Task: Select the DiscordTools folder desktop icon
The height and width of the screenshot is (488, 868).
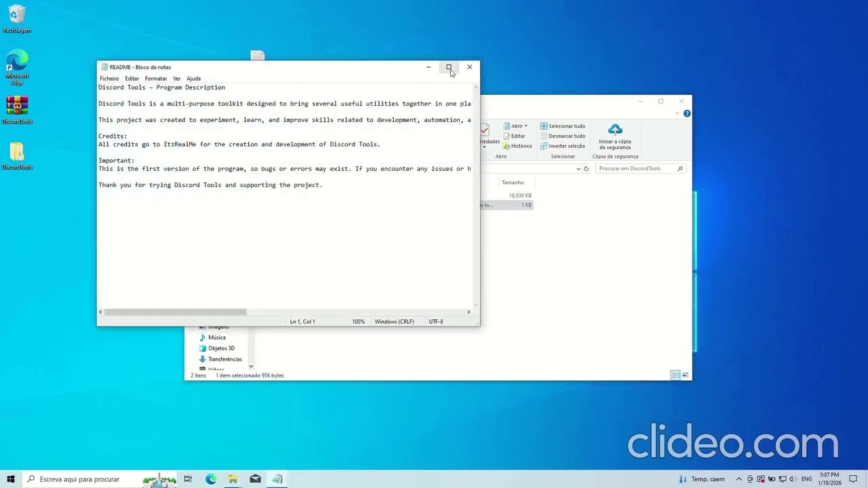Action: 17,156
